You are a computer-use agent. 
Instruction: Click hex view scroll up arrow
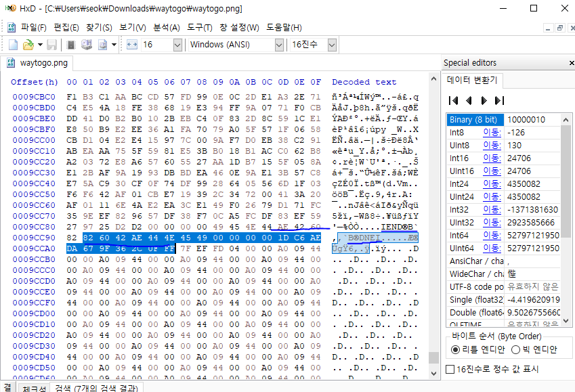click(433, 79)
